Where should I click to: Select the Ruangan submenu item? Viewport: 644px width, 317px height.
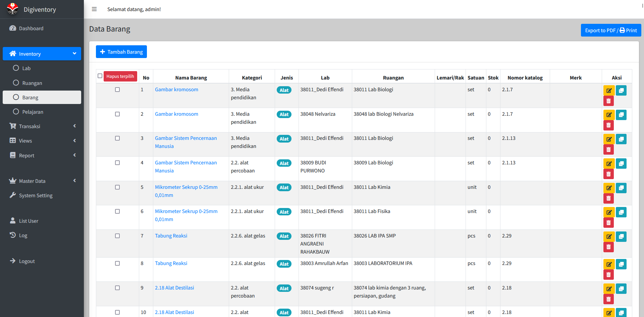click(x=32, y=83)
